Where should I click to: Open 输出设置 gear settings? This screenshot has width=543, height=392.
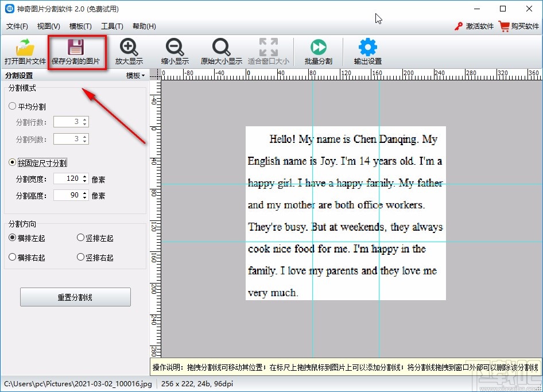tap(367, 48)
